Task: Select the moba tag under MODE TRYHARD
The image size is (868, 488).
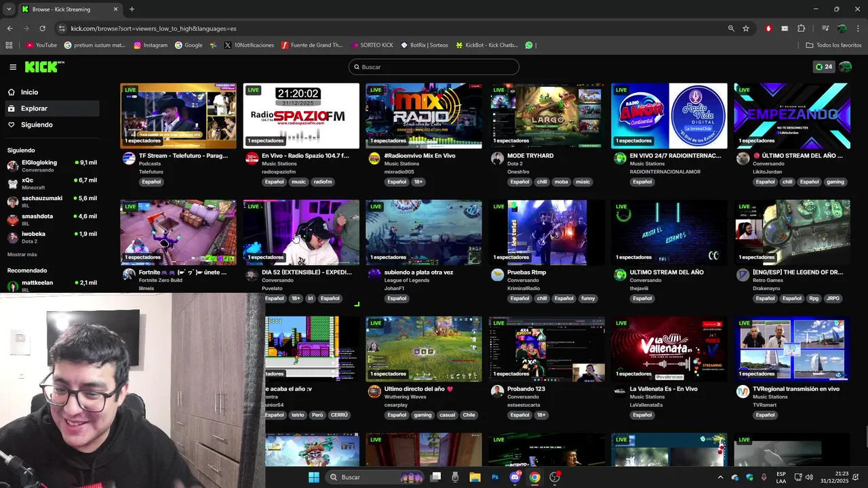Action: tap(561, 182)
